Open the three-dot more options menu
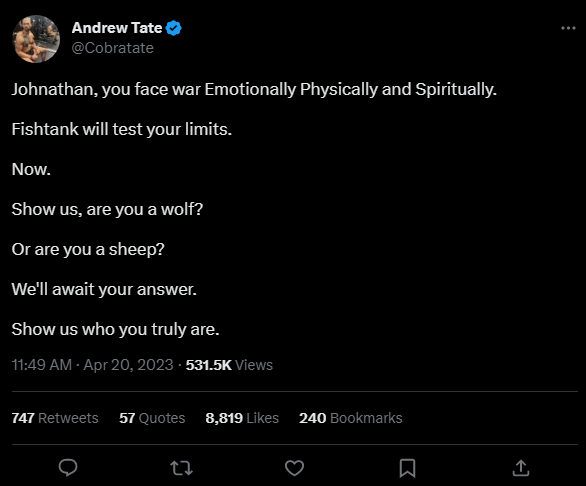Screen dimensions: 586x486 click(568, 28)
